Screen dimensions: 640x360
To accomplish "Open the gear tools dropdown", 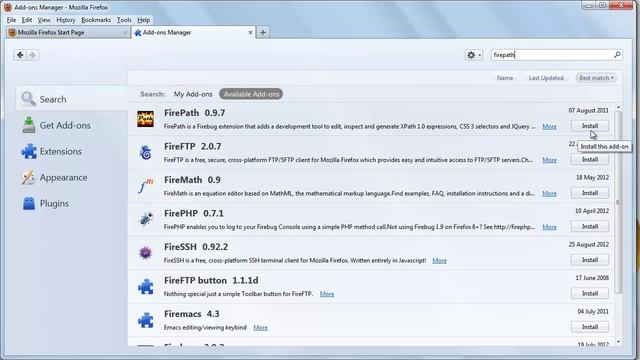I will [473, 55].
